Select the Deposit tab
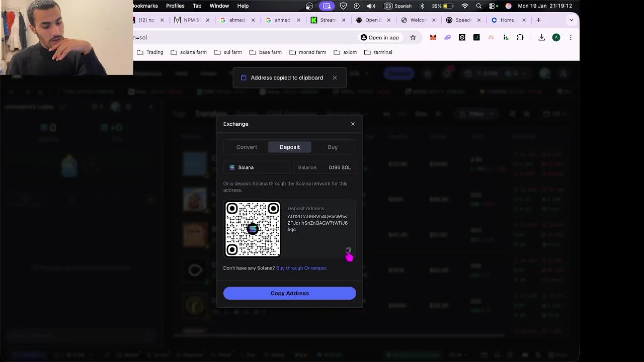This screenshot has width=644, height=362. tap(289, 147)
